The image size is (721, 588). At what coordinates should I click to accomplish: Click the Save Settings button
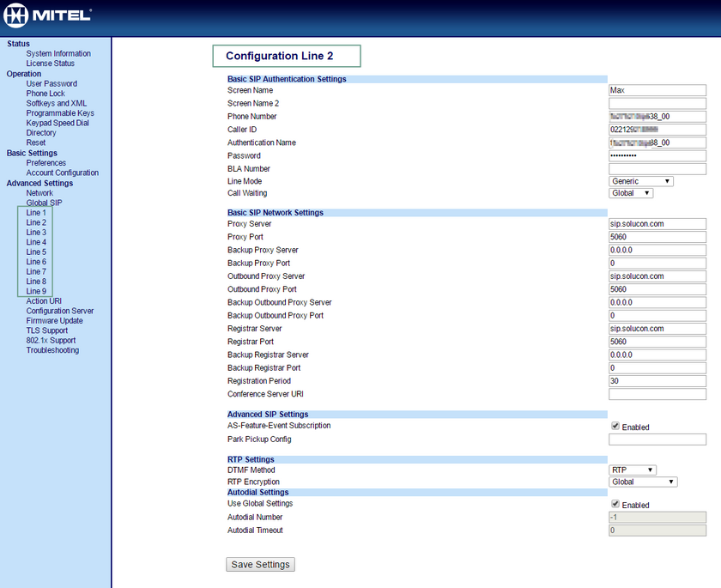click(260, 564)
